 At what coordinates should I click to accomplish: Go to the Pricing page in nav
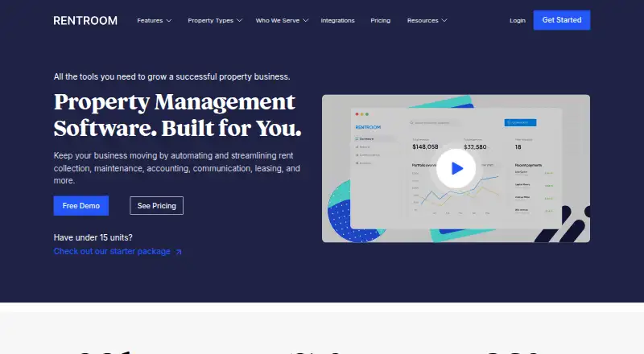[380, 21]
